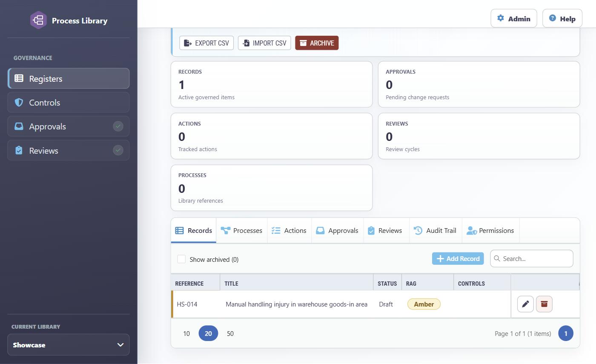
Task: Click the green check badge beside Reviews
Action: [x=118, y=150]
